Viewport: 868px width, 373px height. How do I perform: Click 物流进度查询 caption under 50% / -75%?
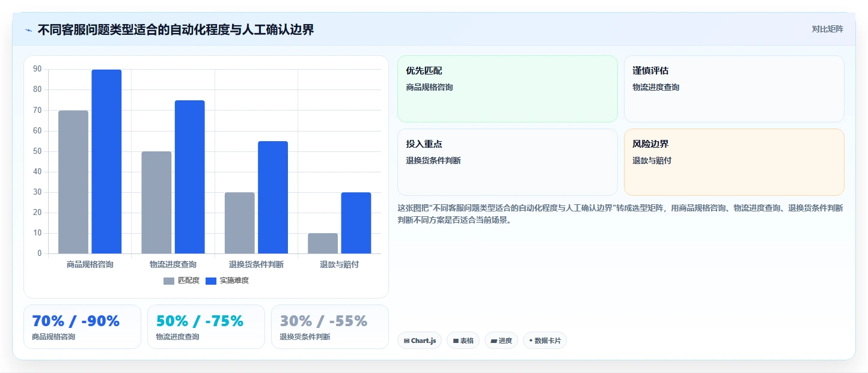[x=177, y=337]
